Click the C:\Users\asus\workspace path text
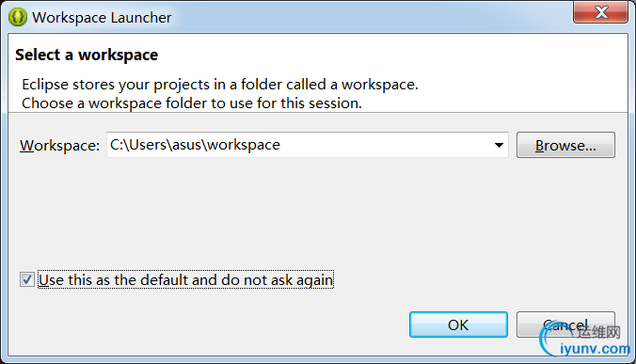 195,145
